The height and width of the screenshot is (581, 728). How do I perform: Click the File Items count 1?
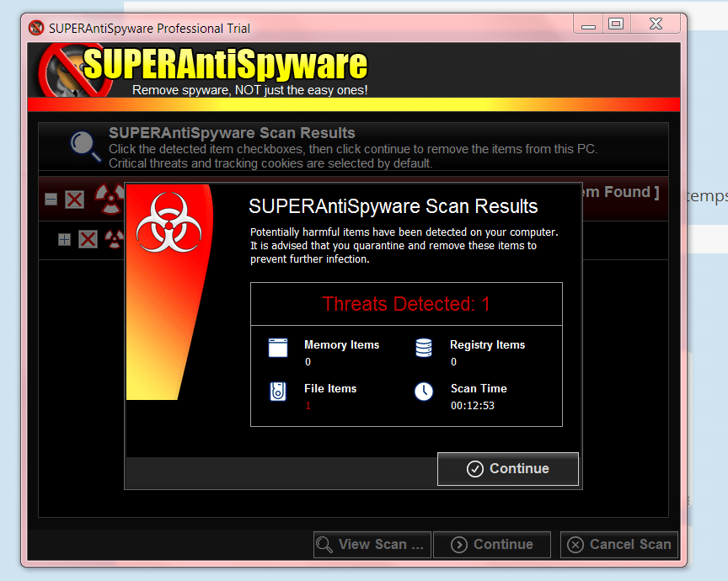click(x=308, y=406)
